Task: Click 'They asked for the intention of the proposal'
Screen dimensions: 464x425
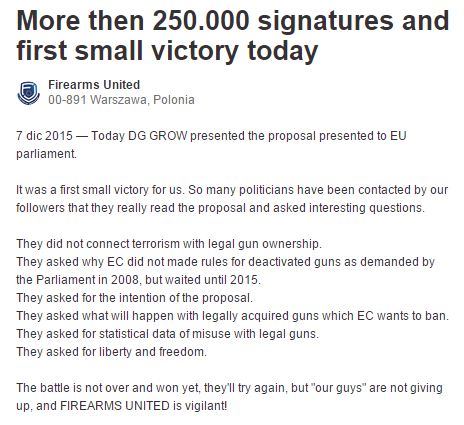Action: tap(134, 298)
